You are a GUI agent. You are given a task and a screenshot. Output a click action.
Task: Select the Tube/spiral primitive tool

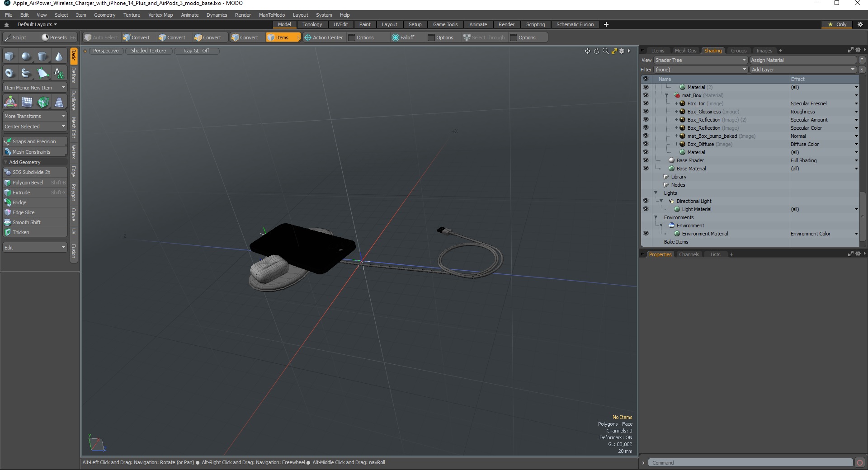[x=26, y=73]
